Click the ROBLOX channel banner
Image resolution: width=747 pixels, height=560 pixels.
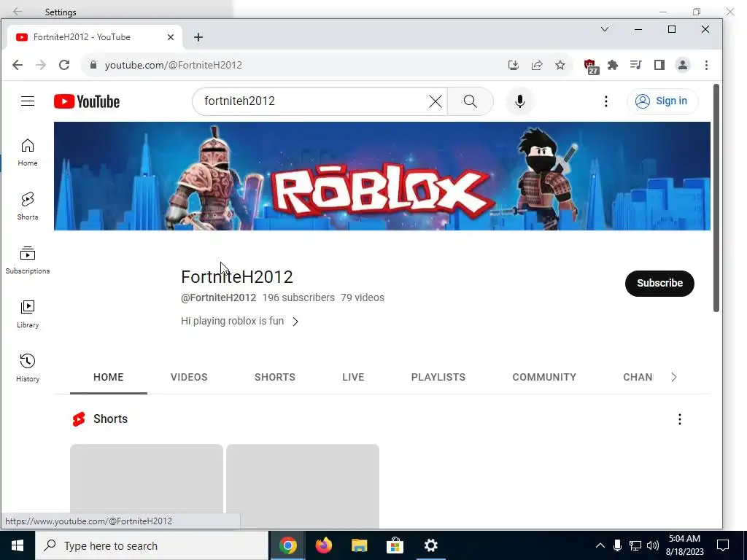[x=382, y=176]
